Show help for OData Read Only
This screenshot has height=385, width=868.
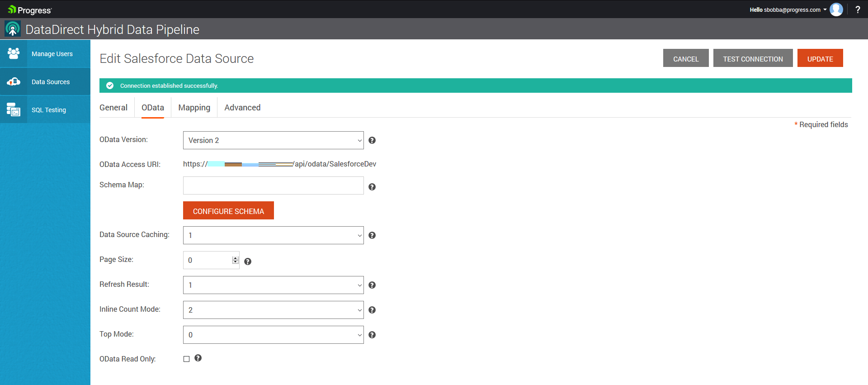198,358
